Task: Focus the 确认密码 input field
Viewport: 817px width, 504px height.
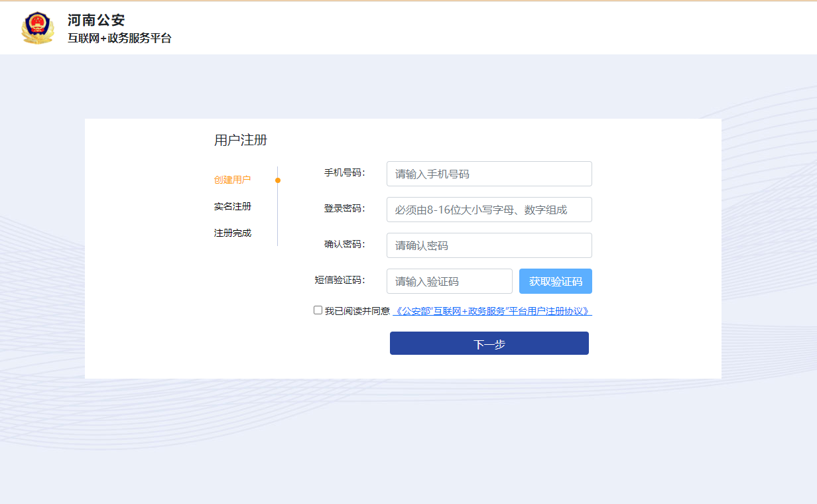Action: click(489, 245)
